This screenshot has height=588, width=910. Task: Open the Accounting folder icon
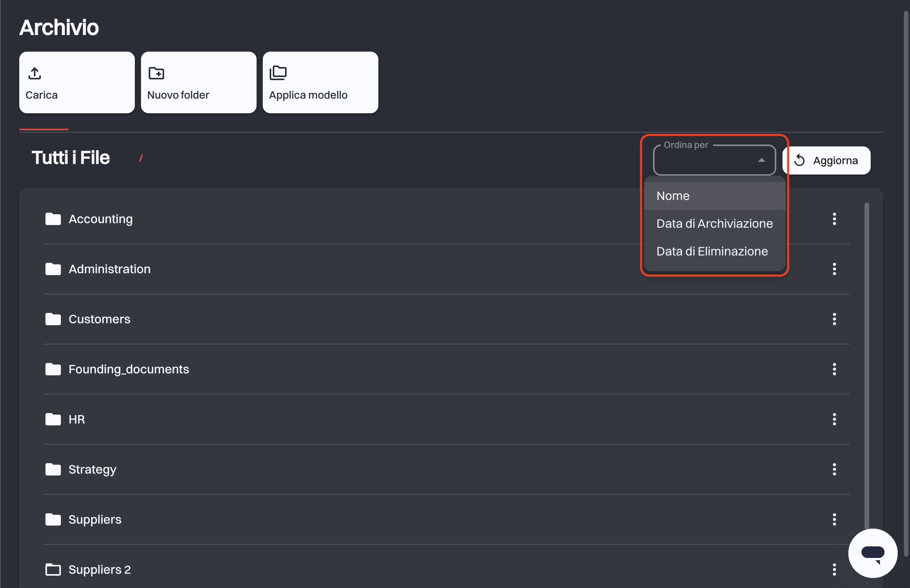click(x=53, y=219)
